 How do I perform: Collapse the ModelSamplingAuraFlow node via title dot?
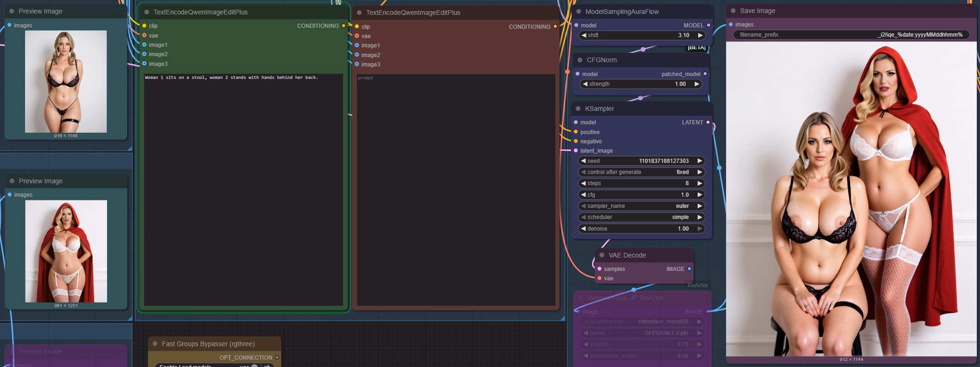click(579, 12)
